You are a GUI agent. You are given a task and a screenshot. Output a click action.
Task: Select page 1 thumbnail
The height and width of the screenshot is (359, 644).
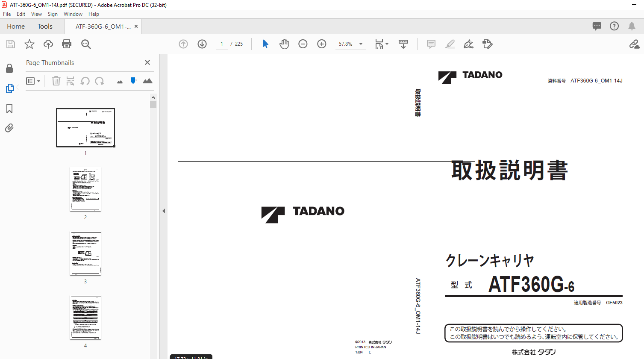point(85,127)
